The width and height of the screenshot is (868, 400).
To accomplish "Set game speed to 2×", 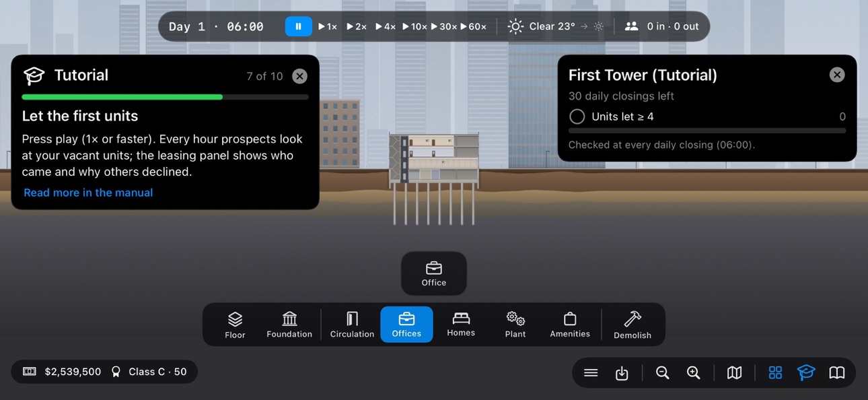I will click(x=357, y=27).
